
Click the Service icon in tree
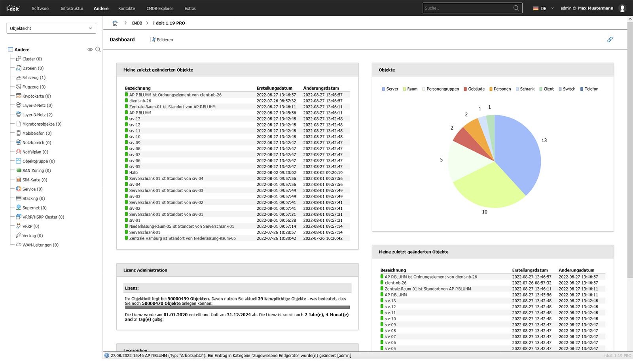click(19, 189)
